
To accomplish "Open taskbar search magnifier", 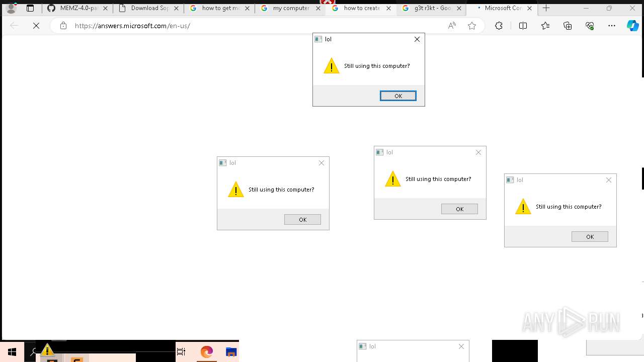I will pyautogui.click(x=33, y=352).
